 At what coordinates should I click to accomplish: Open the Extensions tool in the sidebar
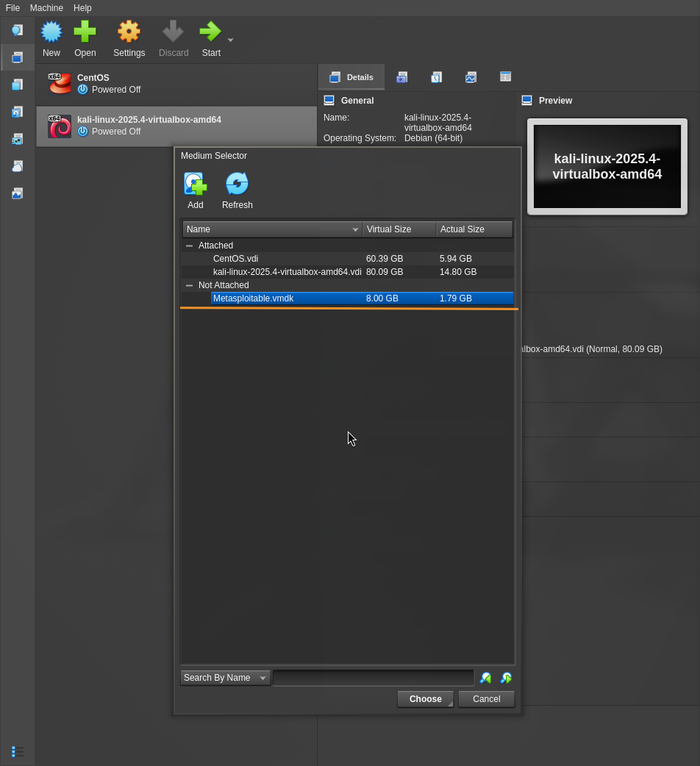point(17,85)
